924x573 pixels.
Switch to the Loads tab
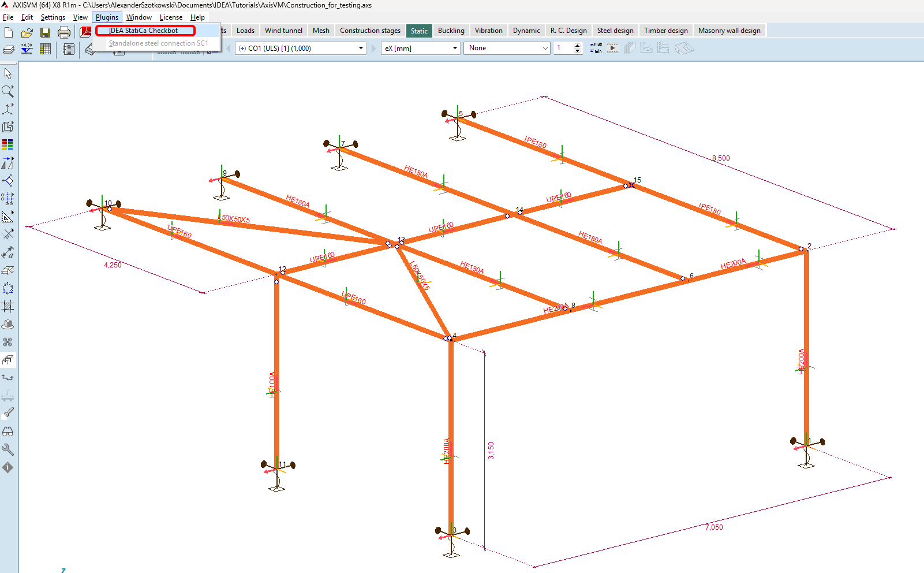pyautogui.click(x=245, y=31)
